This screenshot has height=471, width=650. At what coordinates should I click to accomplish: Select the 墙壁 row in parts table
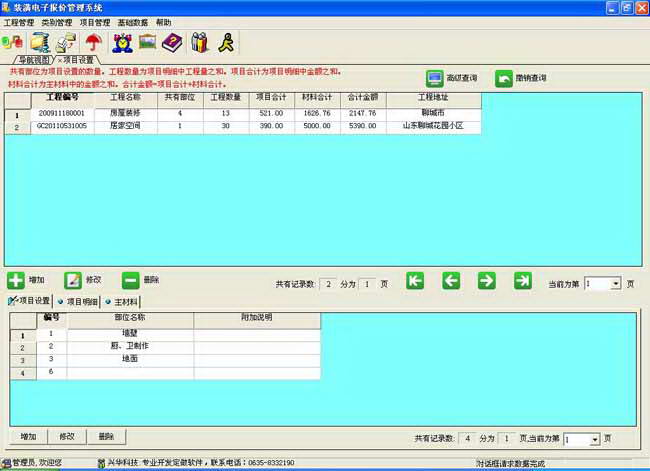165,334
